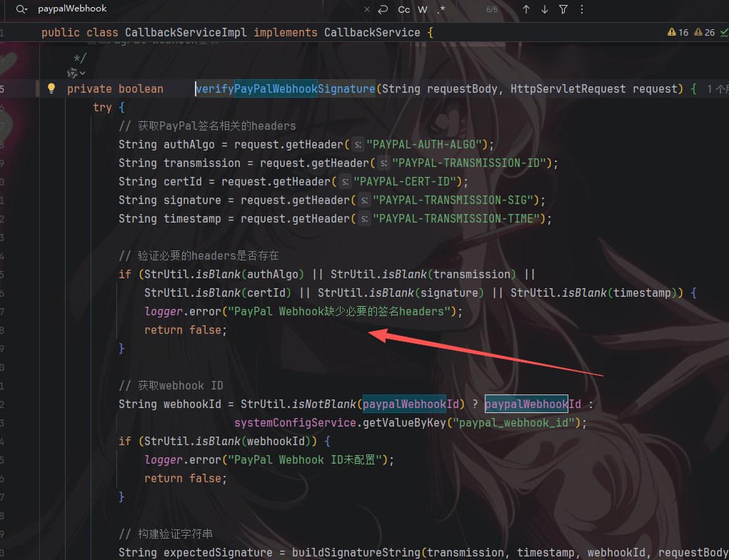Clear the search text with X icon
The image size is (729, 560).
click(367, 9)
